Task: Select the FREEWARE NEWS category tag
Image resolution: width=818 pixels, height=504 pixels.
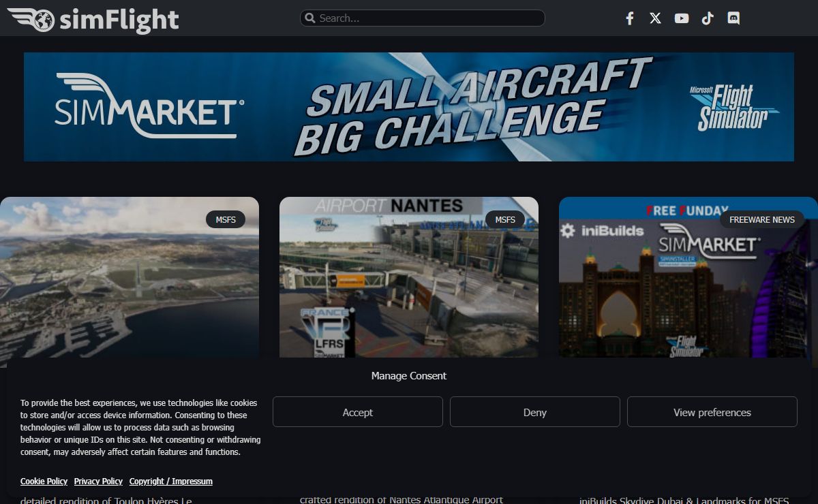Action: 762,219
